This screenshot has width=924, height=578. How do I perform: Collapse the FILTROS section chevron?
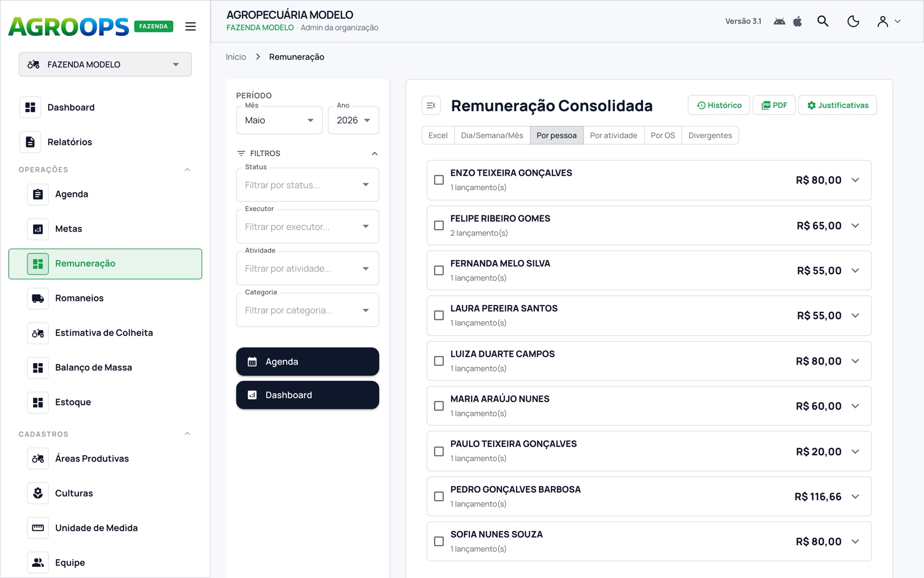coord(374,154)
